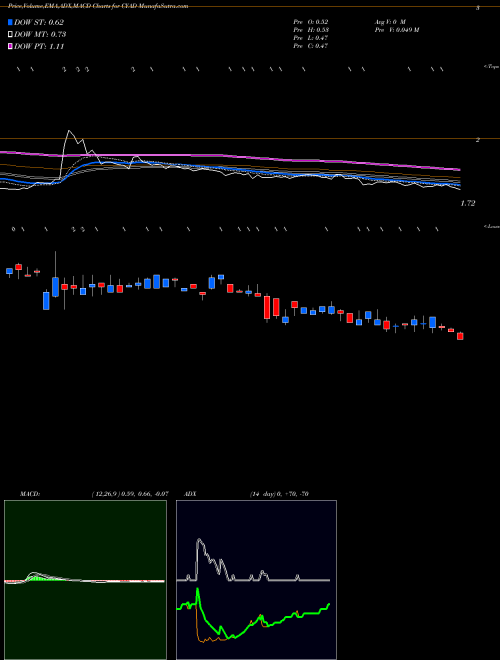Select the 'DOW MT: 0.73' legend text
This screenshot has width=500, height=660.
pos(40,35)
